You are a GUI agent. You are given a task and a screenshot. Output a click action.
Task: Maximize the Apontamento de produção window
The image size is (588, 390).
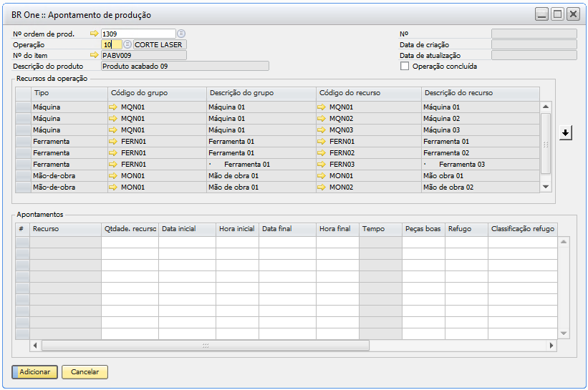(558, 14)
